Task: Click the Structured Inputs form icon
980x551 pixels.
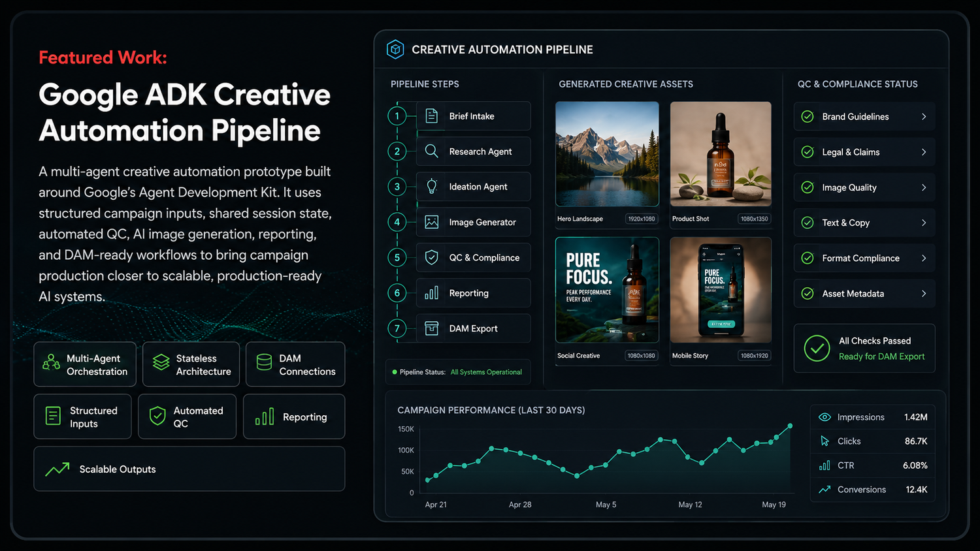Action: pos(53,416)
